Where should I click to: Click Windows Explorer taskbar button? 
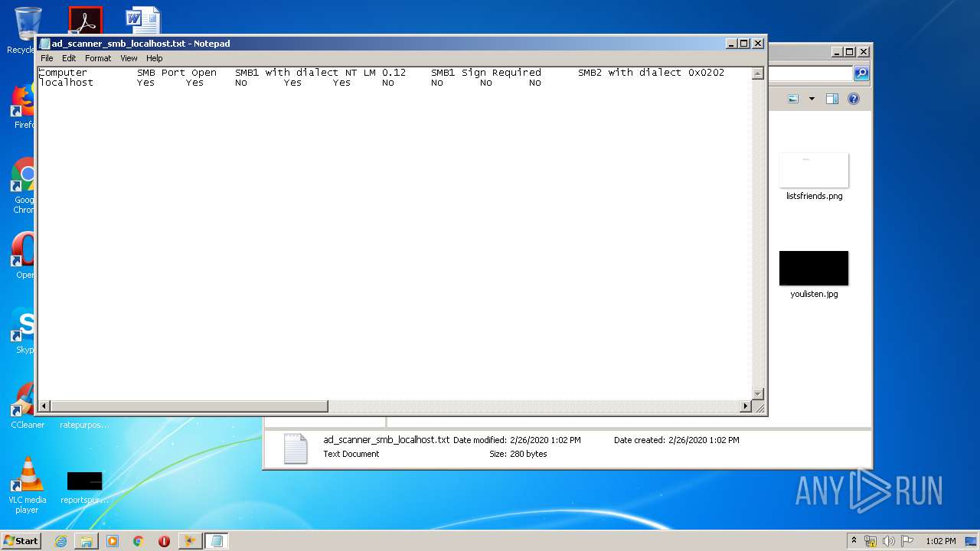(x=87, y=541)
